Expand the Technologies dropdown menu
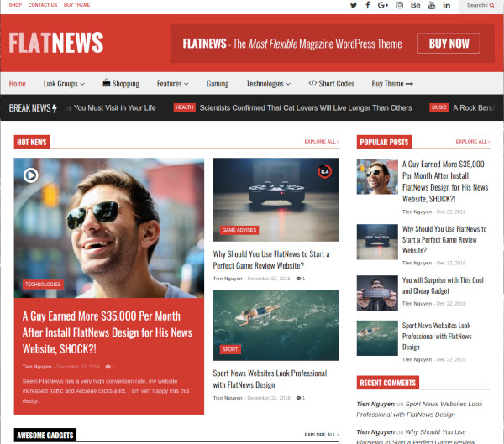 pyautogui.click(x=269, y=84)
